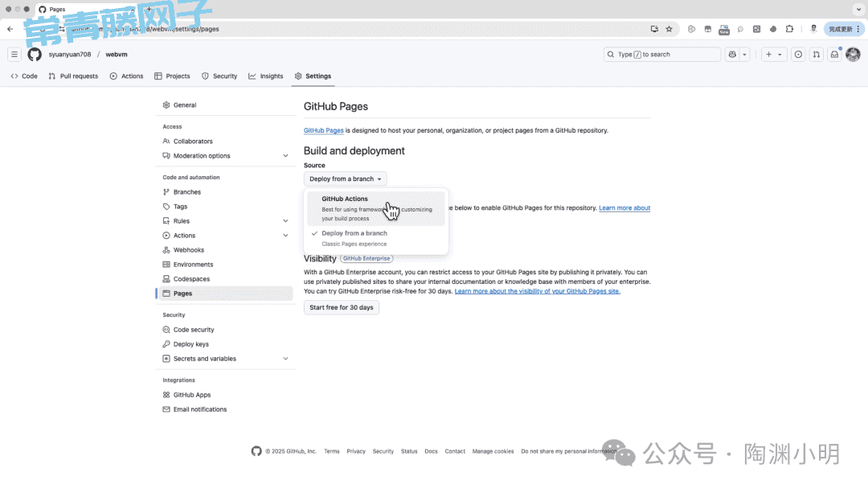Click the GitHub Enterprise badge beside Visibility
This screenshot has width=868, height=489.
[x=366, y=259]
